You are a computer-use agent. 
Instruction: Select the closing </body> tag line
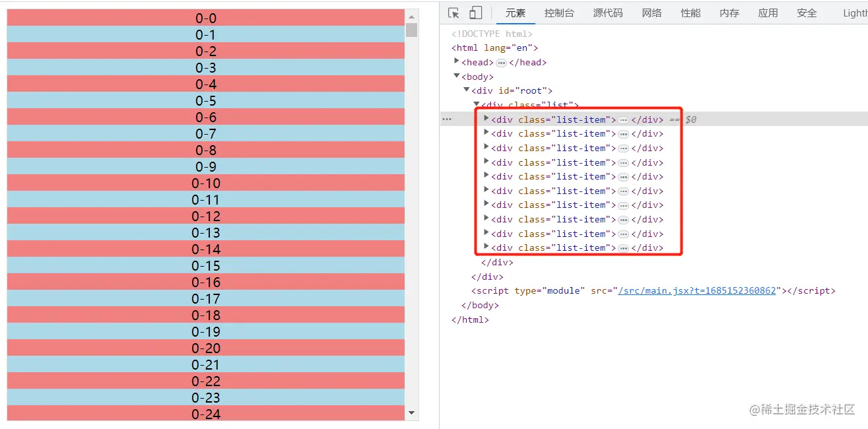480,306
